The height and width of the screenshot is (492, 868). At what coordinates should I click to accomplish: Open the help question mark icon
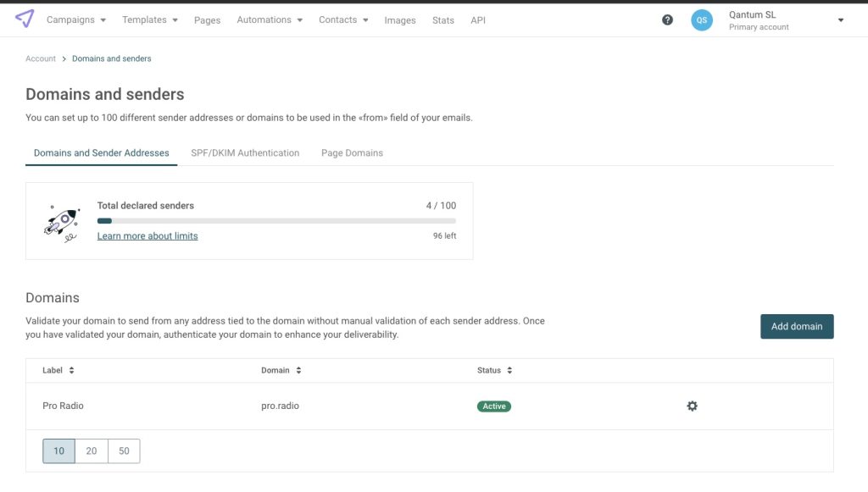click(667, 20)
